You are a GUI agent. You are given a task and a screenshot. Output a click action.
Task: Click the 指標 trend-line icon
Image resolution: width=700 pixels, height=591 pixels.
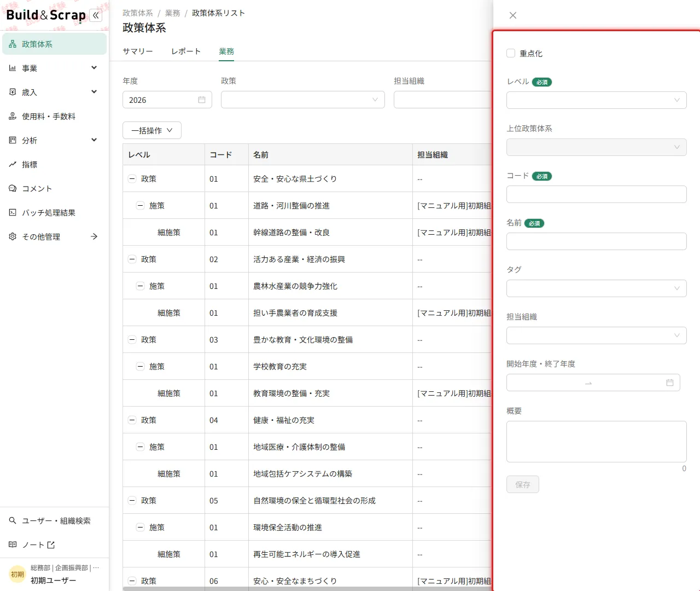pos(13,165)
